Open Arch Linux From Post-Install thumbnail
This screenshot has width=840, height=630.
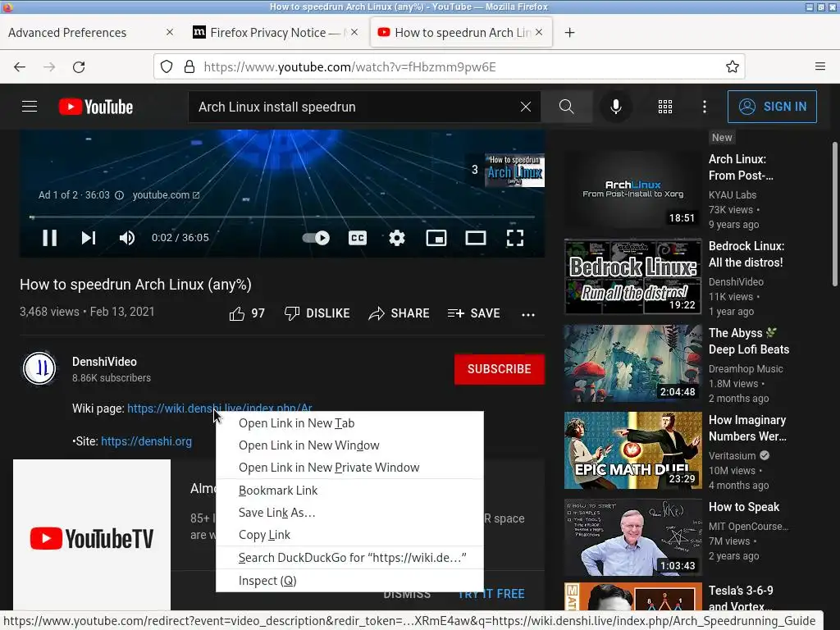click(632, 189)
